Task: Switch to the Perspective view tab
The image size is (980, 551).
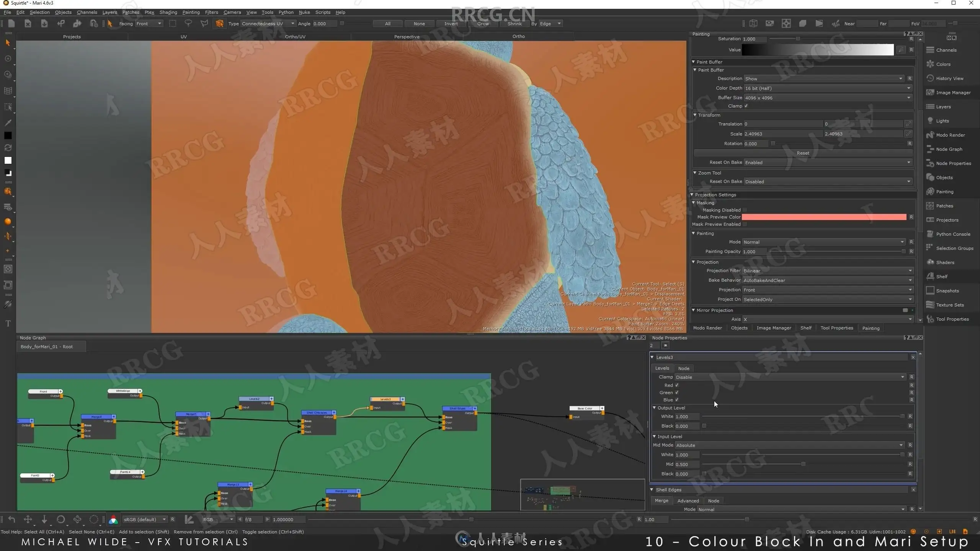Action: 407,37
